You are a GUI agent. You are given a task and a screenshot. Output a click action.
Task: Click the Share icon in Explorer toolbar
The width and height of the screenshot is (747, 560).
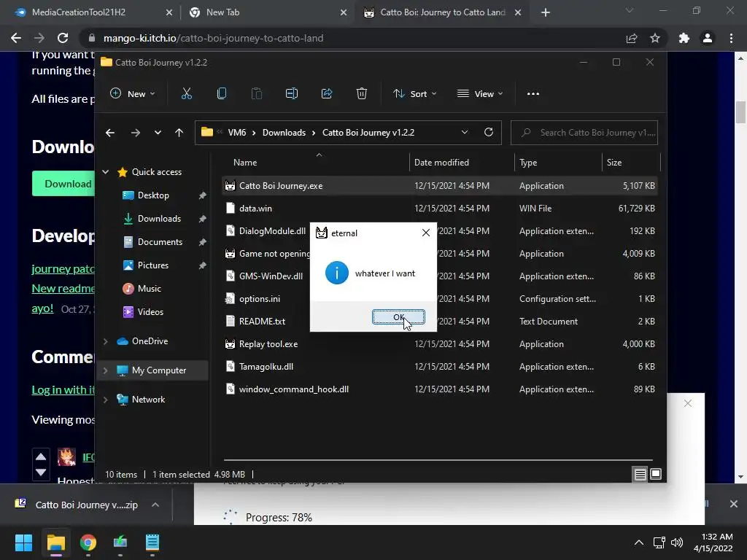coord(327,94)
